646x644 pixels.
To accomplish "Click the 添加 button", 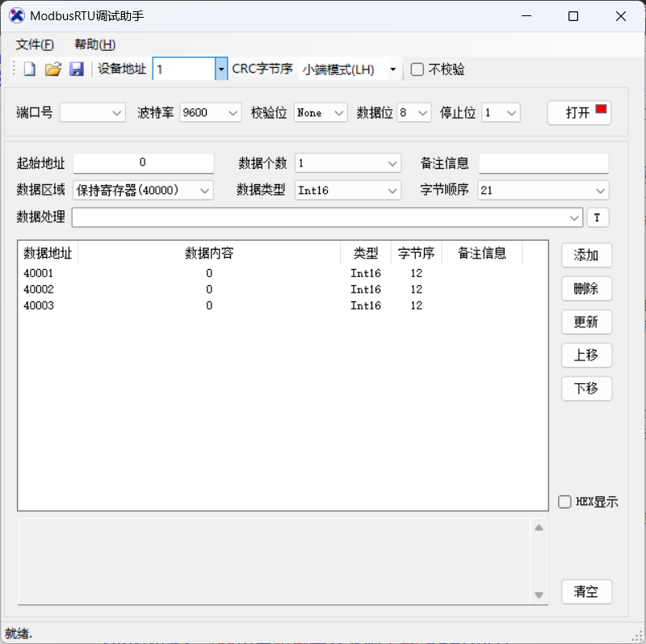I will (586, 255).
